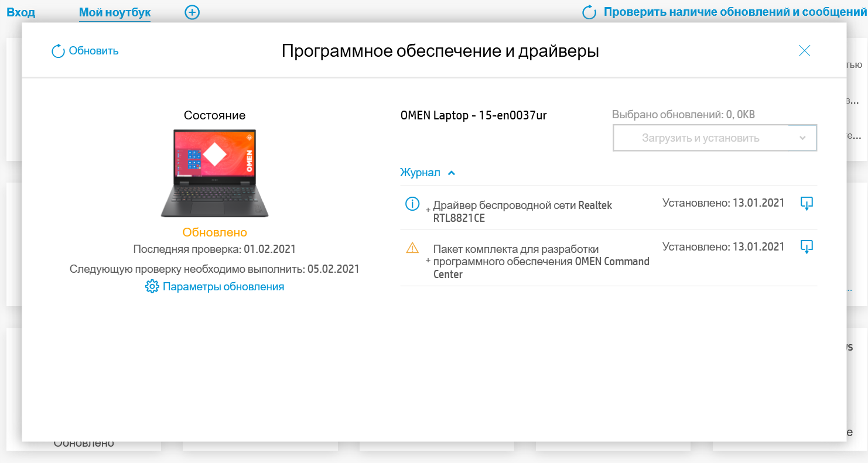Click the OMEN laptop image
Screen dimensions: 868x463
pyautogui.click(x=215, y=173)
